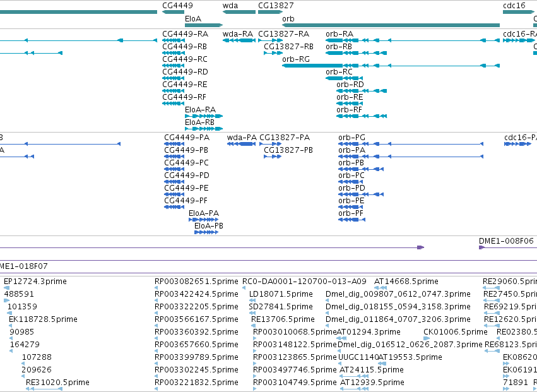Select transcript EloA-RA

(x=200, y=110)
